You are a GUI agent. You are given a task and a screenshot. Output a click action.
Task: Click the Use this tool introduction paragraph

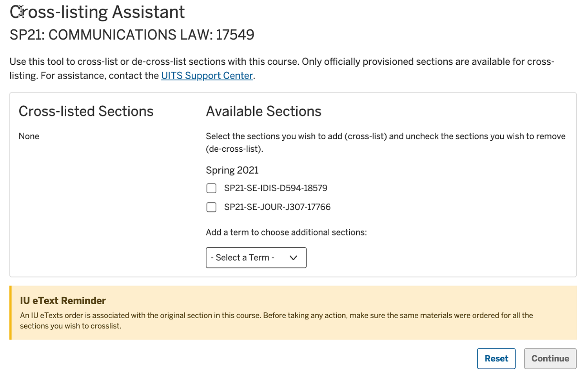282,69
